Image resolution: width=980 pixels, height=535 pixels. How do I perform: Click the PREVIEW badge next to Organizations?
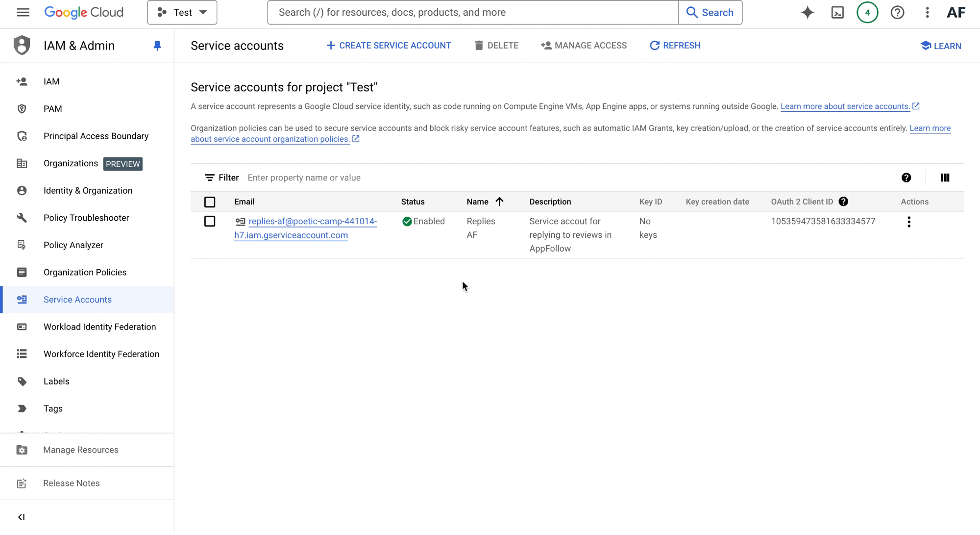click(x=123, y=164)
